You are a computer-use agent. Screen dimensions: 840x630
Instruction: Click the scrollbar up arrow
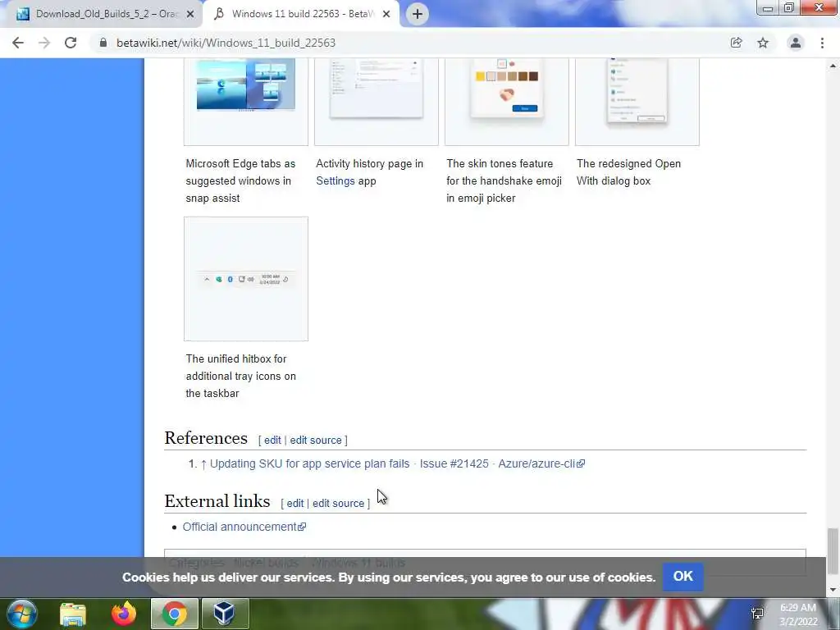pos(833,66)
